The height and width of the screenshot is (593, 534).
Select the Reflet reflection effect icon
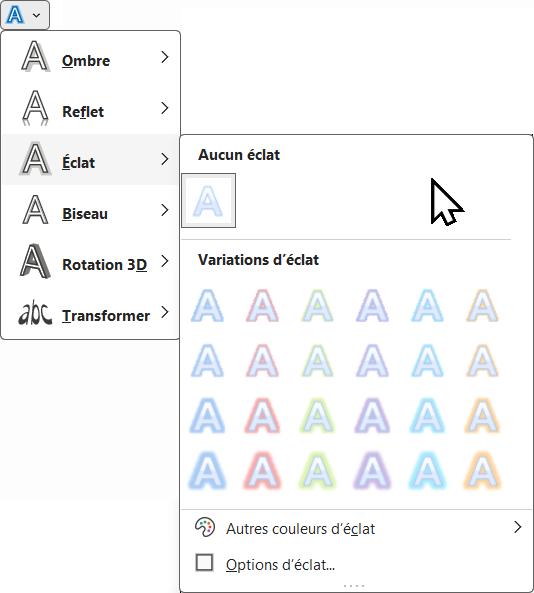click(x=35, y=108)
